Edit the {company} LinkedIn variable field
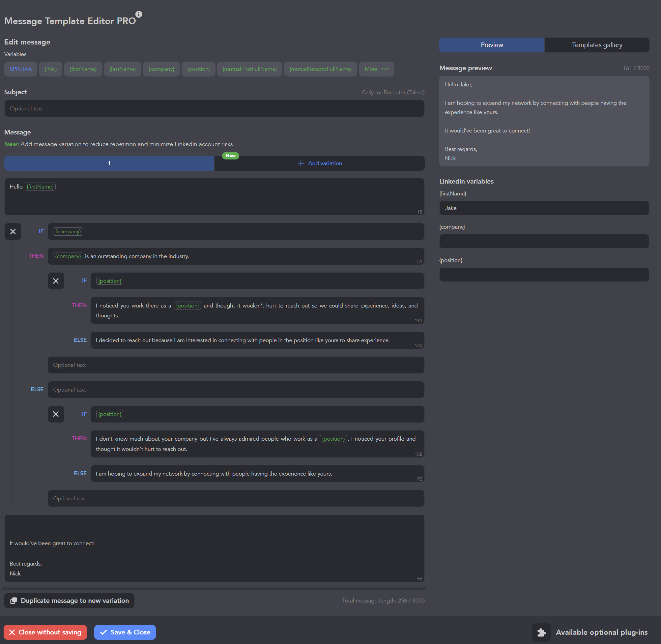Screen dimensions: 661x644 (x=544, y=242)
